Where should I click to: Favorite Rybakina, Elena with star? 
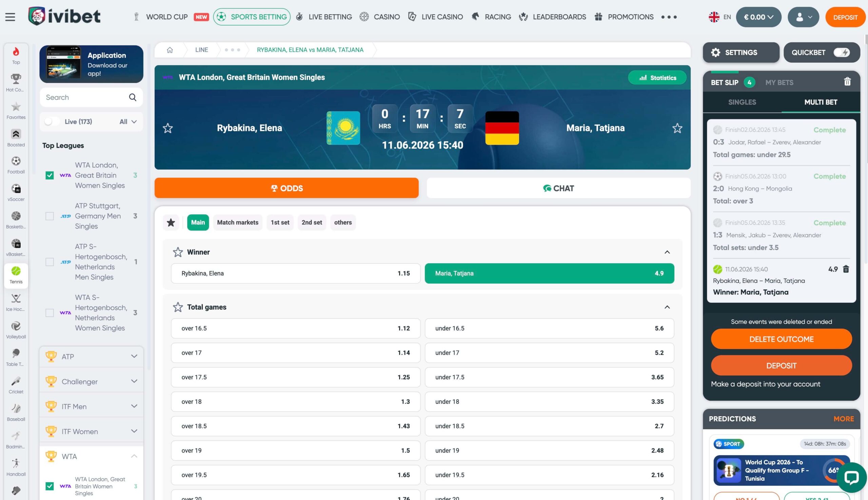[167, 128]
